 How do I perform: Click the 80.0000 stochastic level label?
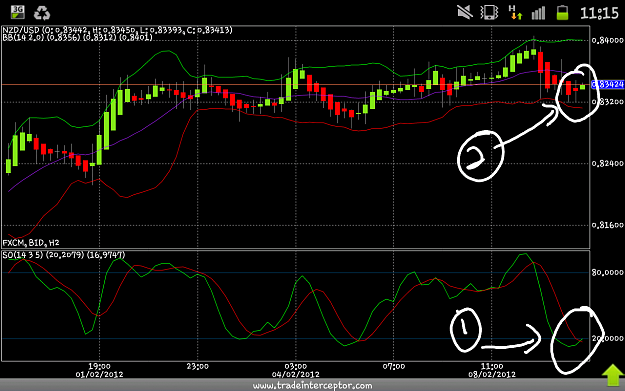(607, 272)
